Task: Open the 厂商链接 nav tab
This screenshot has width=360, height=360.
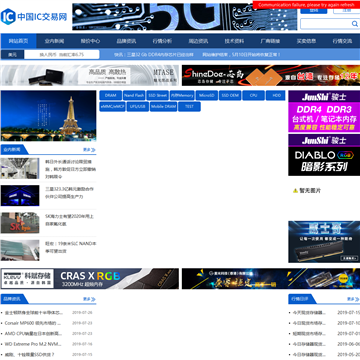Action: (270, 41)
